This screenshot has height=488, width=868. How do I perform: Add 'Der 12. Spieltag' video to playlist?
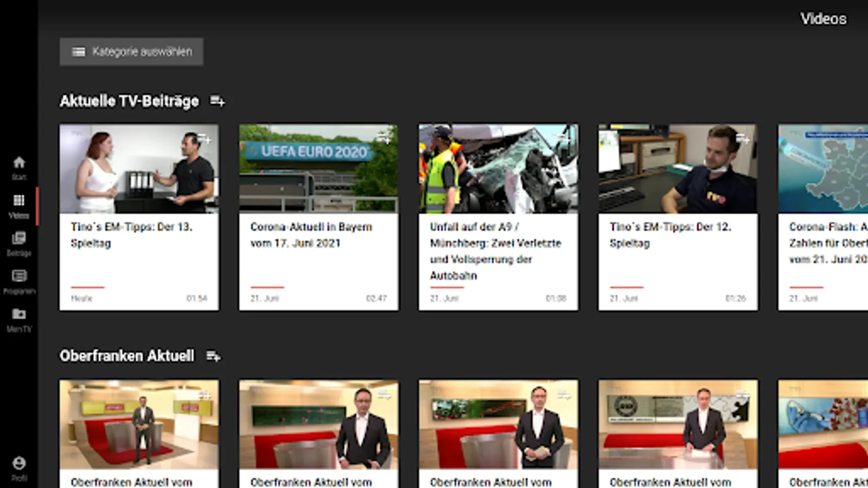pos(743,139)
